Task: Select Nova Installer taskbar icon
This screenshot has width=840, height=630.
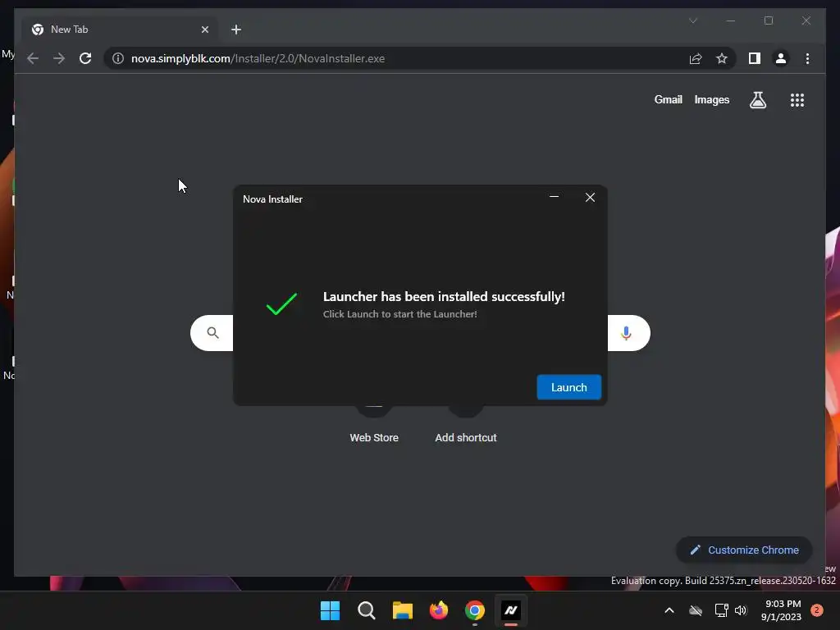Action: pyautogui.click(x=511, y=610)
